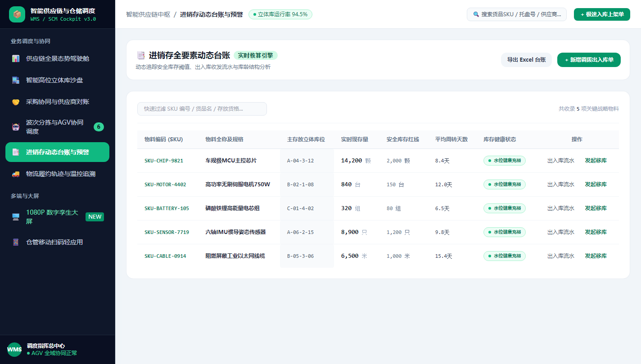
Task: Click material name 高功率无刷伺服电机750W
Action: (238, 184)
